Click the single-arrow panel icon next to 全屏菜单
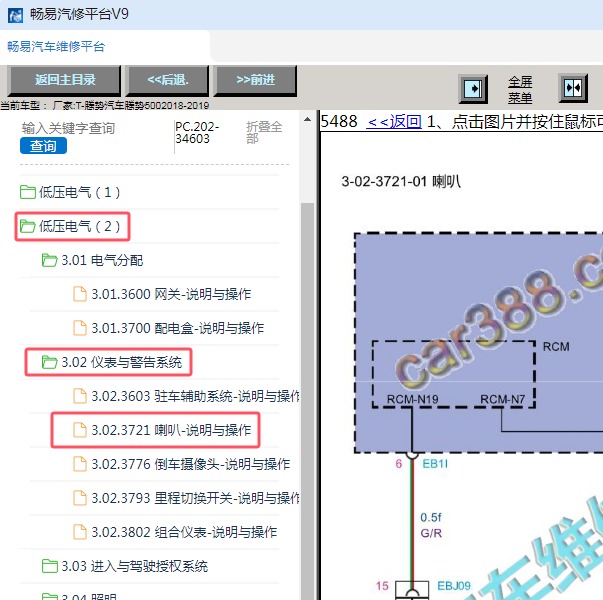 (x=473, y=89)
